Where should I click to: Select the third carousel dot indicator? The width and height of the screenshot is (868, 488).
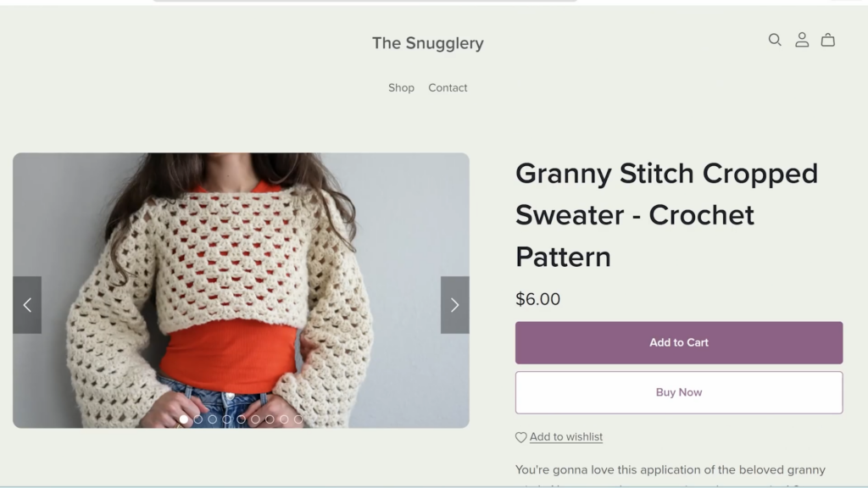[213, 419]
